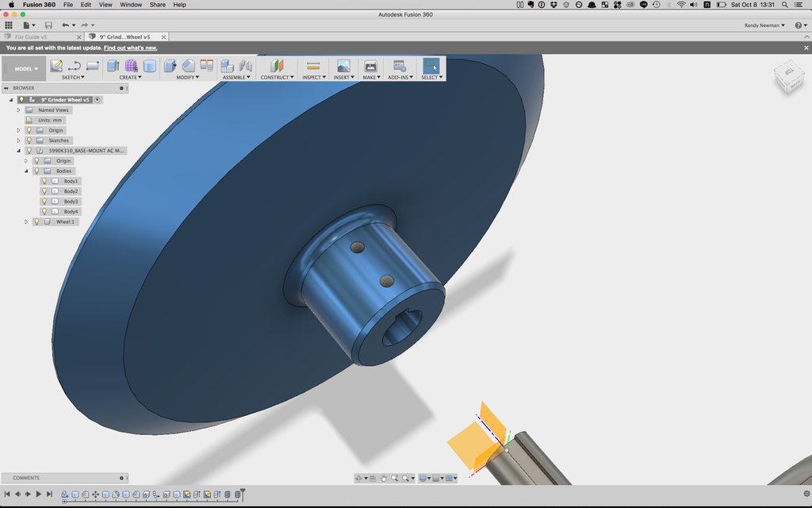Toggle visibility lightbulb for Body1
This screenshot has width=812, height=508.
pyautogui.click(x=45, y=181)
